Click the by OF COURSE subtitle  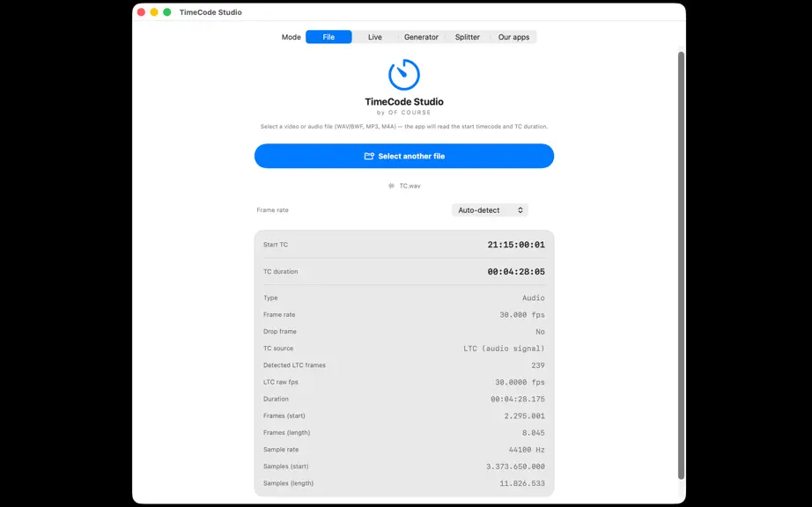coord(404,113)
